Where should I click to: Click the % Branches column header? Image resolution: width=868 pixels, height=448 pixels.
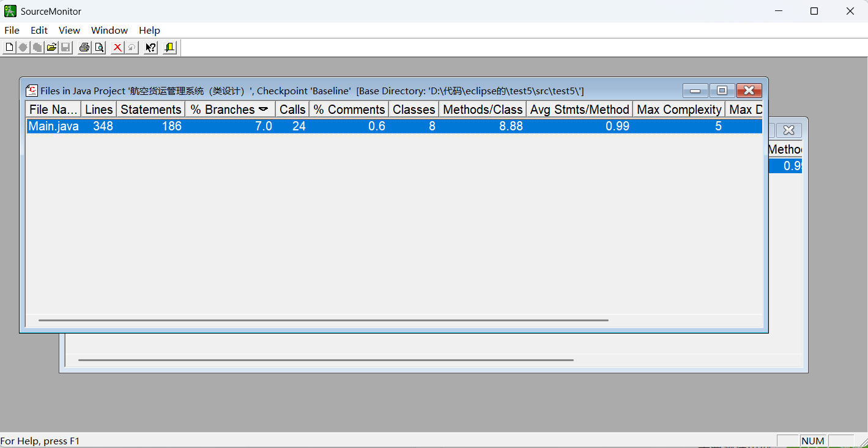(x=231, y=110)
